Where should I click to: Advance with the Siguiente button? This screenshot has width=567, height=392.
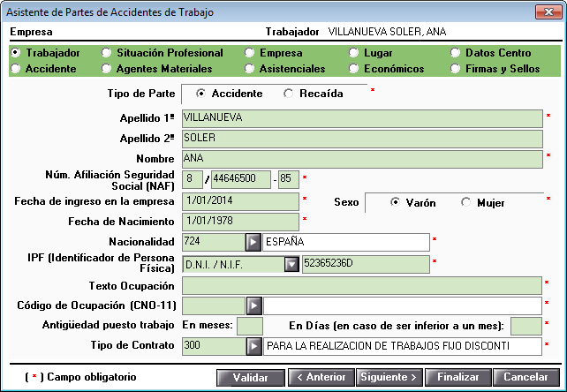tap(389, 378)
